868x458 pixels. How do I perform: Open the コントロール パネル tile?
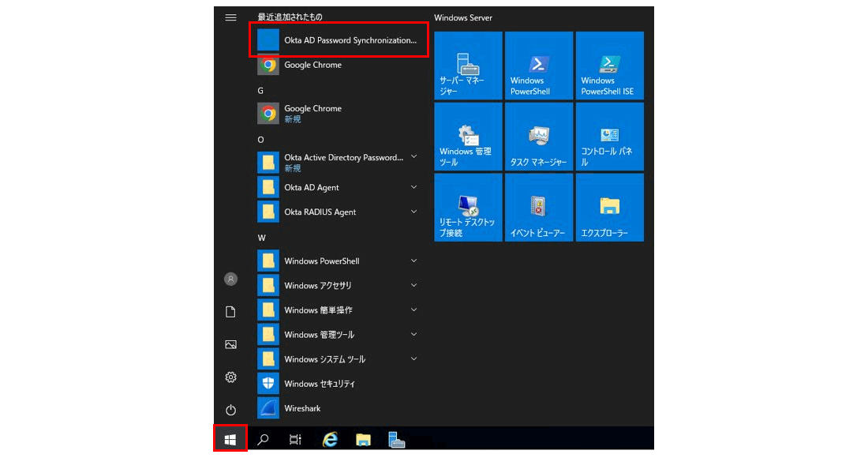[610, 137]
